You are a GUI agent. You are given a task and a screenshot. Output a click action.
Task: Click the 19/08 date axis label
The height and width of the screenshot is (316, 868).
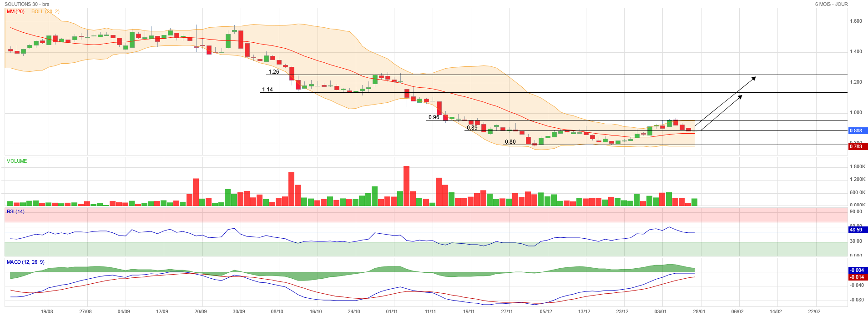[47, 311]
